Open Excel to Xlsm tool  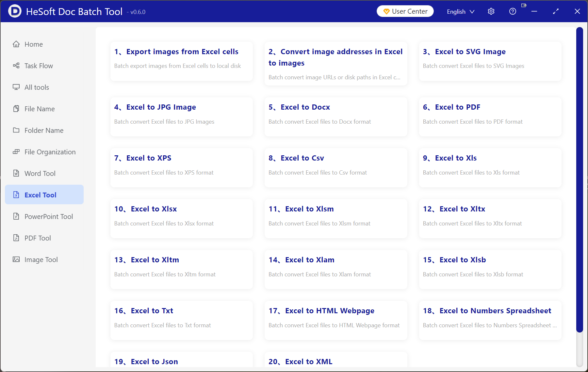(x=336, y=219)
